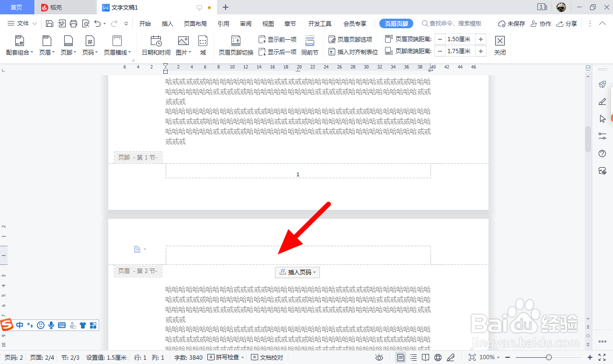Image resolution: width=613 pixels, height=364 pixels.
Task: Open the 插入页码 dropdown below the header
Action: [297, 272]
